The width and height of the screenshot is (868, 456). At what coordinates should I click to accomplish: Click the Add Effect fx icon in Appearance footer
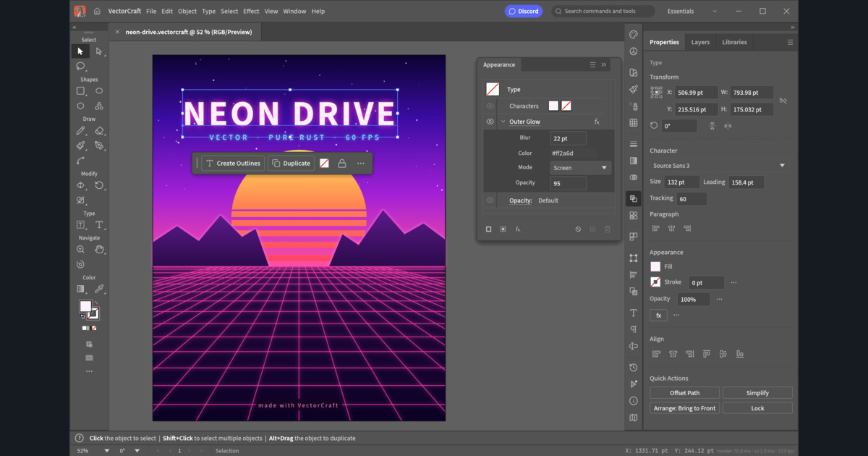click(x=518, y=229)
